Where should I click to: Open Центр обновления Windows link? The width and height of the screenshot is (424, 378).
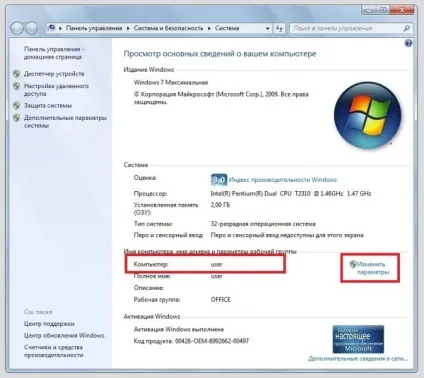pos(64,335)
